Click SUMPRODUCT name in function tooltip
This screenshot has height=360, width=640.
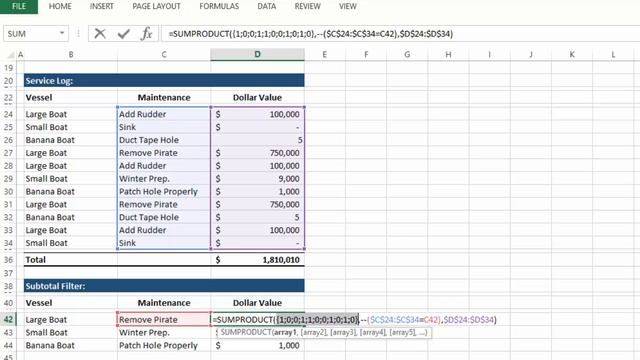[245, 332]
